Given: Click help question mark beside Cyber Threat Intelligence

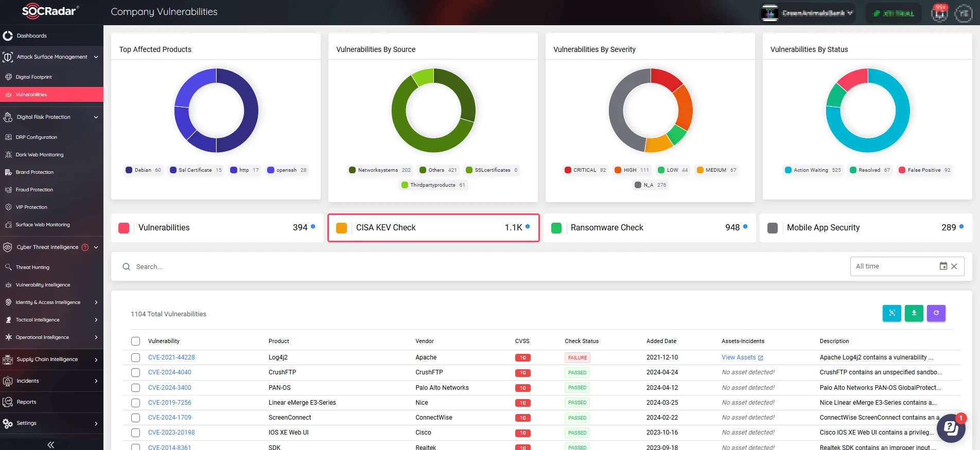Looking at the screenshot, I should [85, 247].
